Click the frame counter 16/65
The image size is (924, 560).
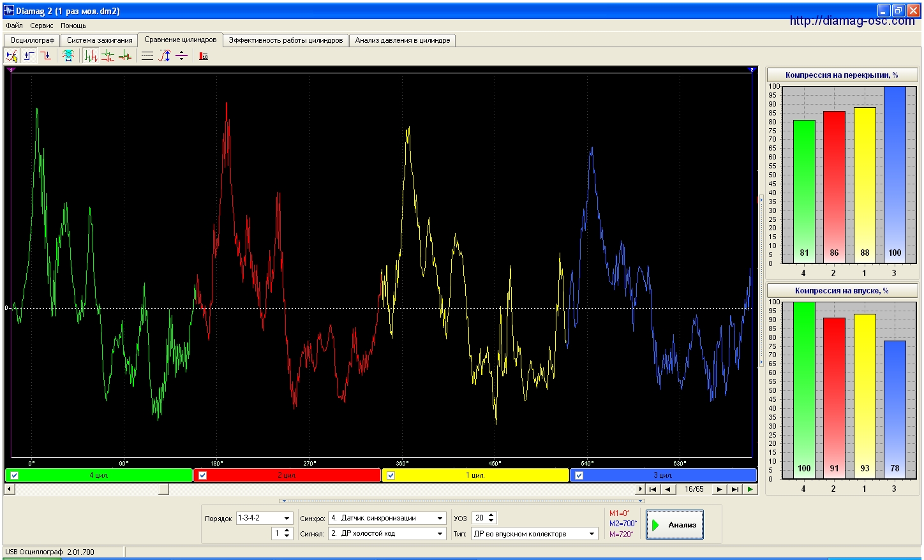(x=694, y=489)
